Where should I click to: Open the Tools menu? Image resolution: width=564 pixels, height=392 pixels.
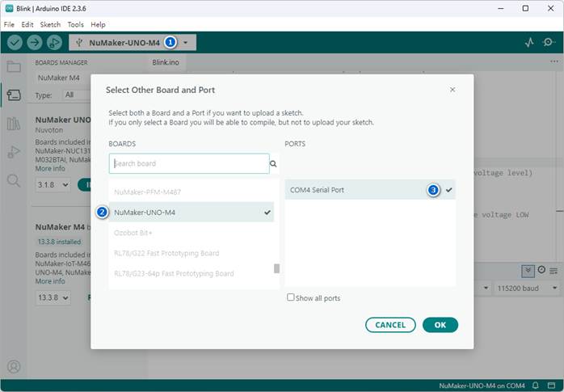[75, 24]
